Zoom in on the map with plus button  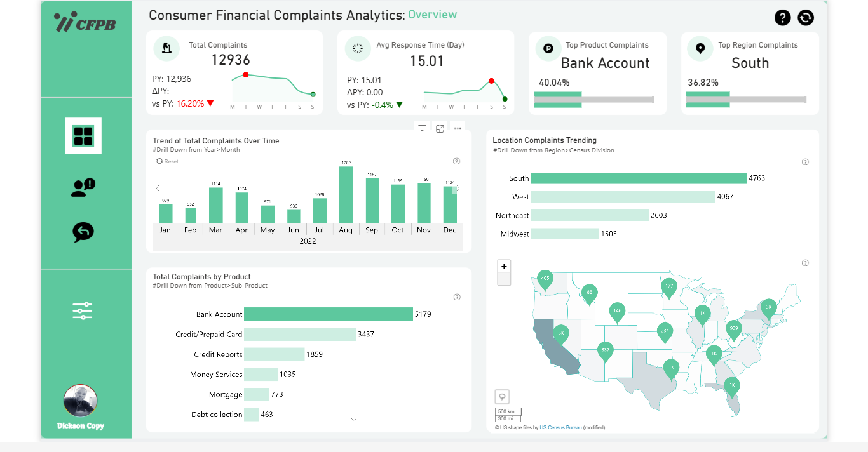504,267
